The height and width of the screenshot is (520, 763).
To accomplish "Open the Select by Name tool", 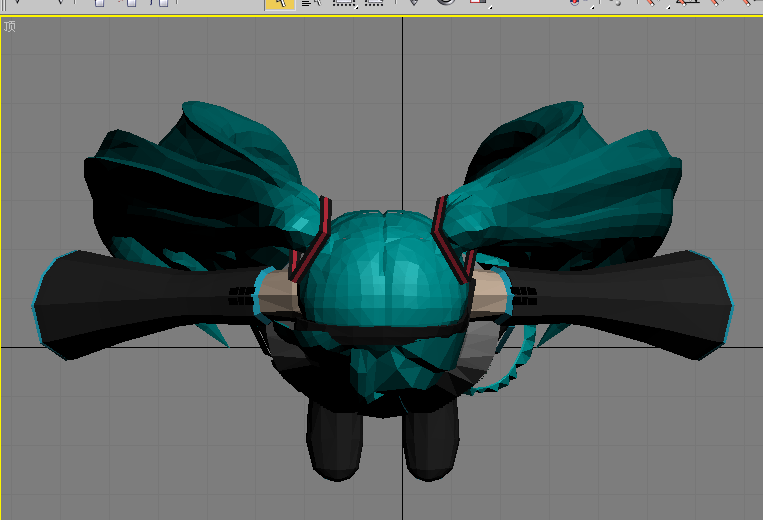I will [311, 3].
